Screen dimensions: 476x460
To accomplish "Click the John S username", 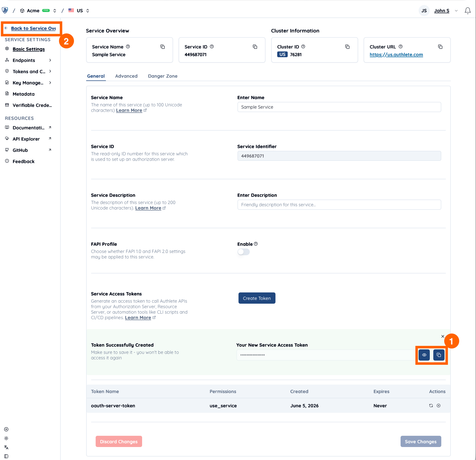I will coord(442,10).
